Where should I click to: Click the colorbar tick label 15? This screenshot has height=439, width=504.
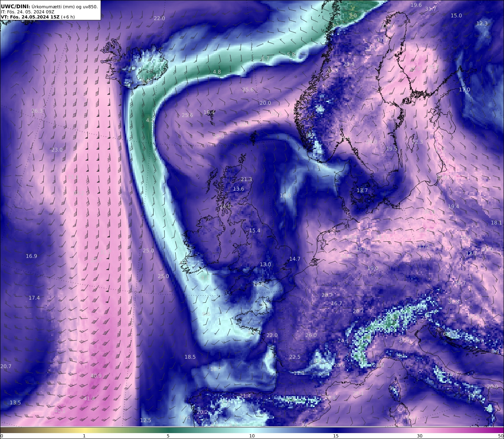[x=336, y=436]
